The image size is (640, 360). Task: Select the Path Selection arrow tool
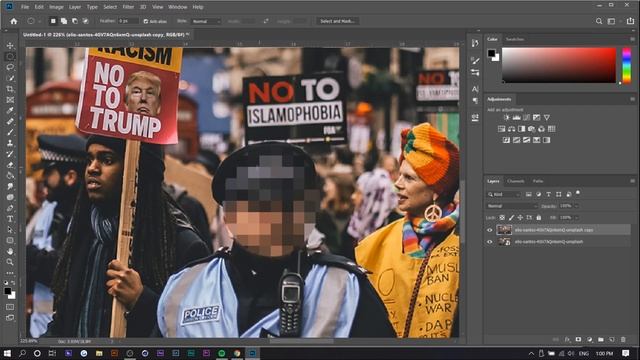pos(10,229)
